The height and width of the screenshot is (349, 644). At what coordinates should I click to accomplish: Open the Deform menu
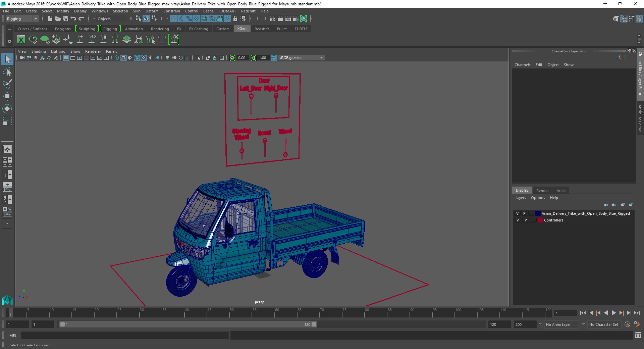(152, 11)
